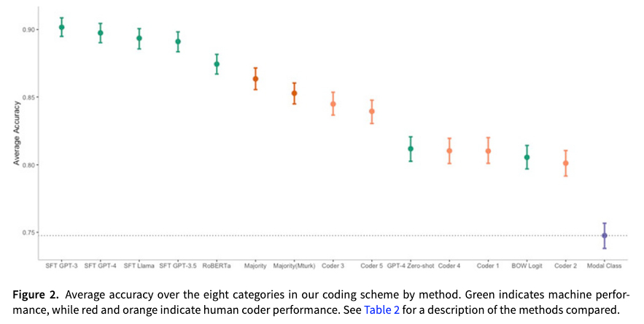Select the Majority red data point
The image size is (644, 324).
point(255,79)
